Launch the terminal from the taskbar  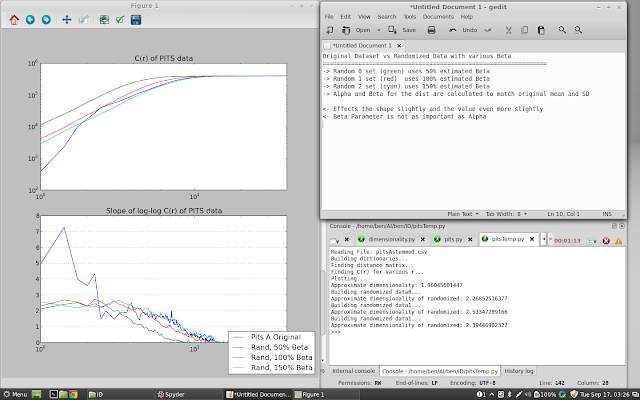53,394
